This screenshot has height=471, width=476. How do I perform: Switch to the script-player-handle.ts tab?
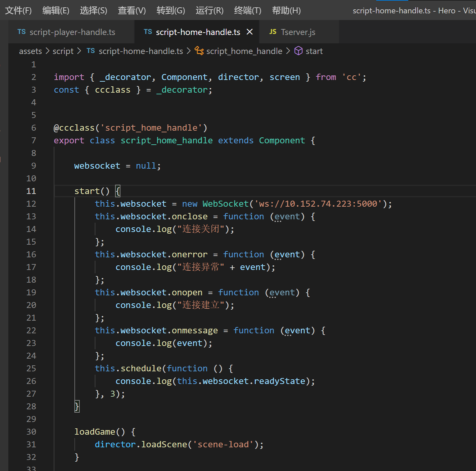(72, 32)
